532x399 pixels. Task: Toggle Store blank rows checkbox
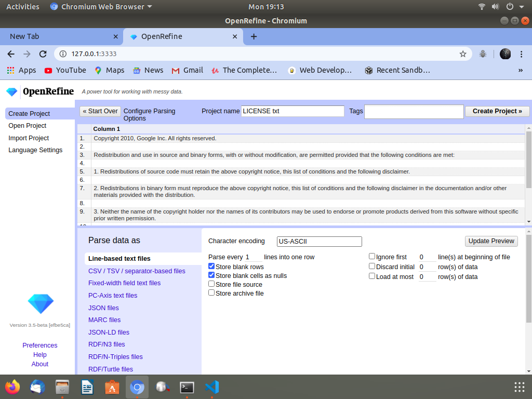point(211,266)
